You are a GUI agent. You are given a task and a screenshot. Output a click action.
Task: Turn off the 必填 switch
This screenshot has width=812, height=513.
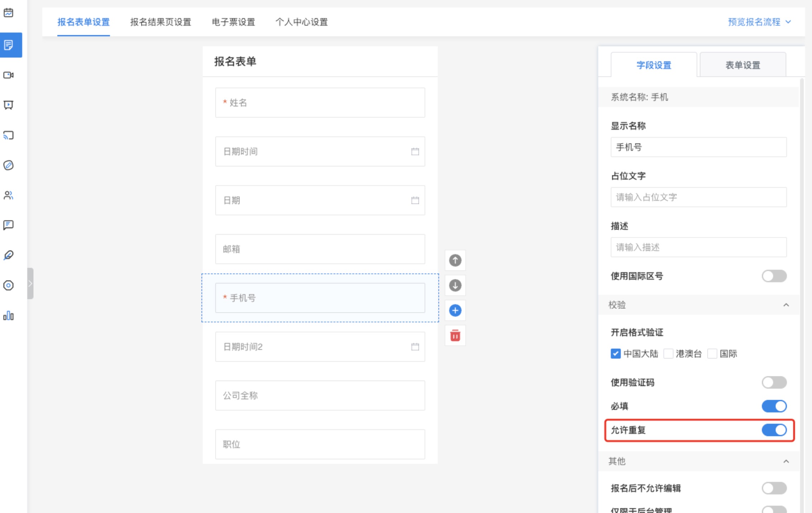(774, 406)
